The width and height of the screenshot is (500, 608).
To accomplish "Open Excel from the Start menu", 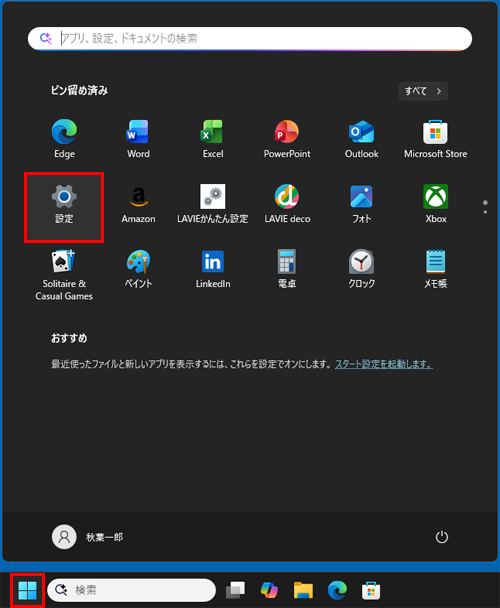I will 213,139.
